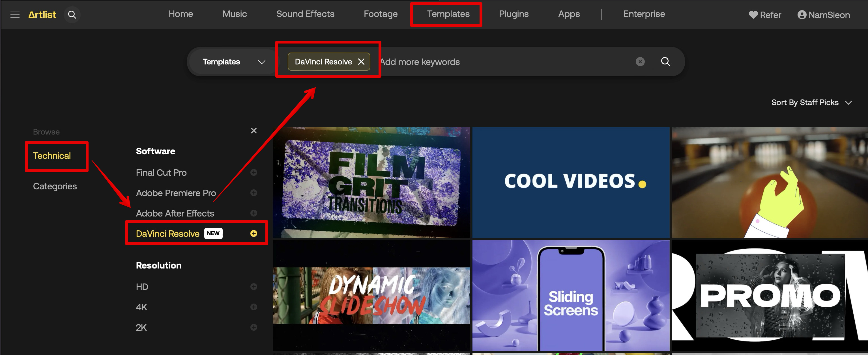Toggle the Final Cut Pro filter plus
868x355 pixels.
(x=254, y=173)
